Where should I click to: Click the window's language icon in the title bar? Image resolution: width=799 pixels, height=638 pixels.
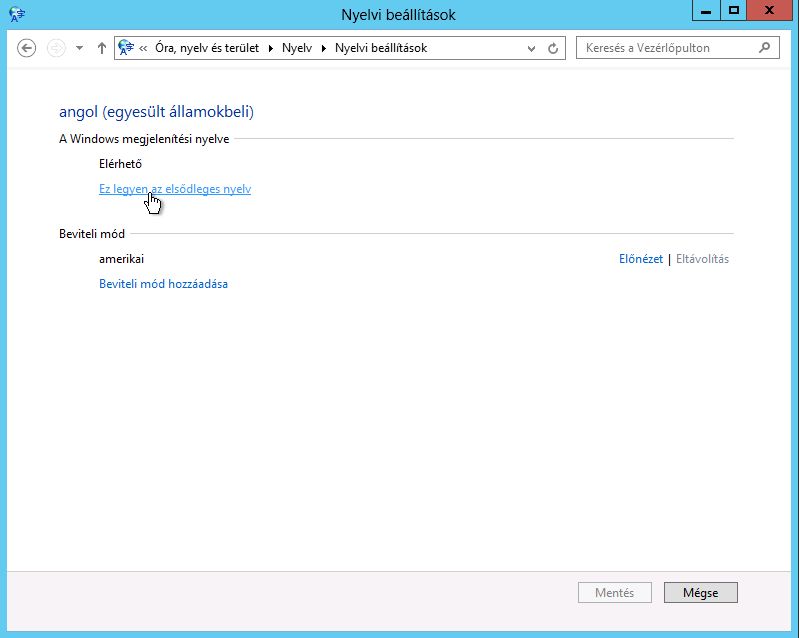coord(17,14)
